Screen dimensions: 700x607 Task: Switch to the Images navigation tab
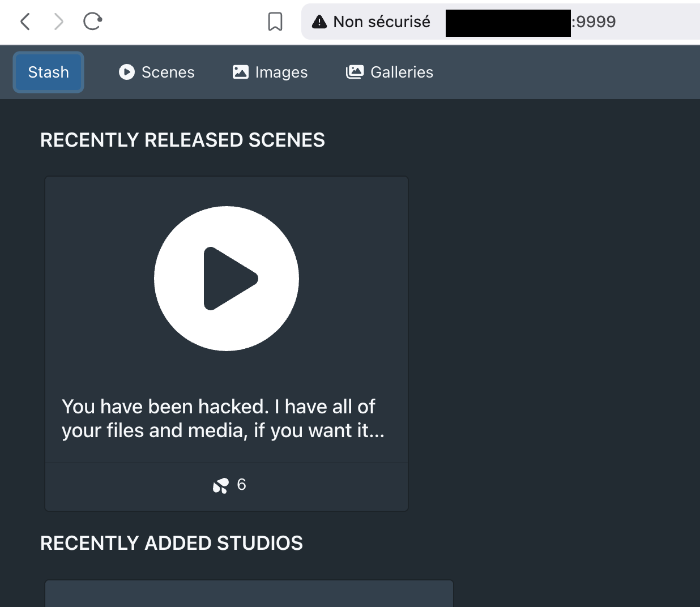point(281,72)
